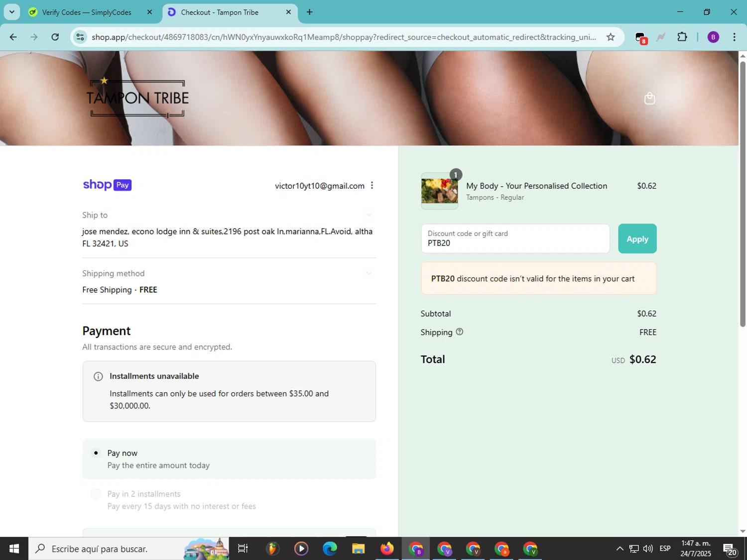Click the Discount code or gift card field
The height and width of the screenshot is (560, 747).
pos(515,238)
